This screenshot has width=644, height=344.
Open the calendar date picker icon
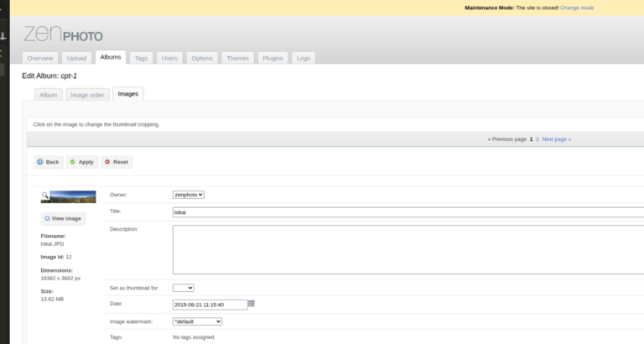(x=252, y=304)
